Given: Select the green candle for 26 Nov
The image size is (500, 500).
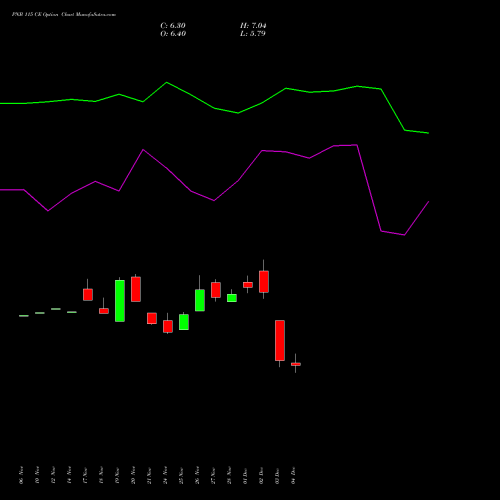Looking at the screenshot, I should coord(200,300).
